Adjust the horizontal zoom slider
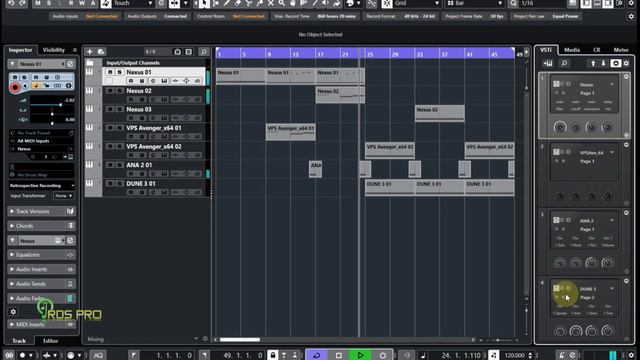The width and height of the screenshot is (640, 360). pos(498,340)
